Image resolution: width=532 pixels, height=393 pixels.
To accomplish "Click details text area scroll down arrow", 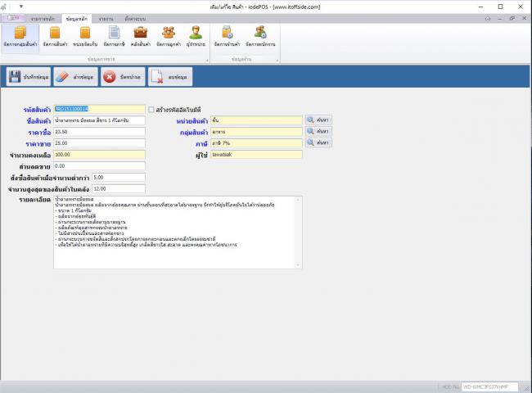I will 298,265.
